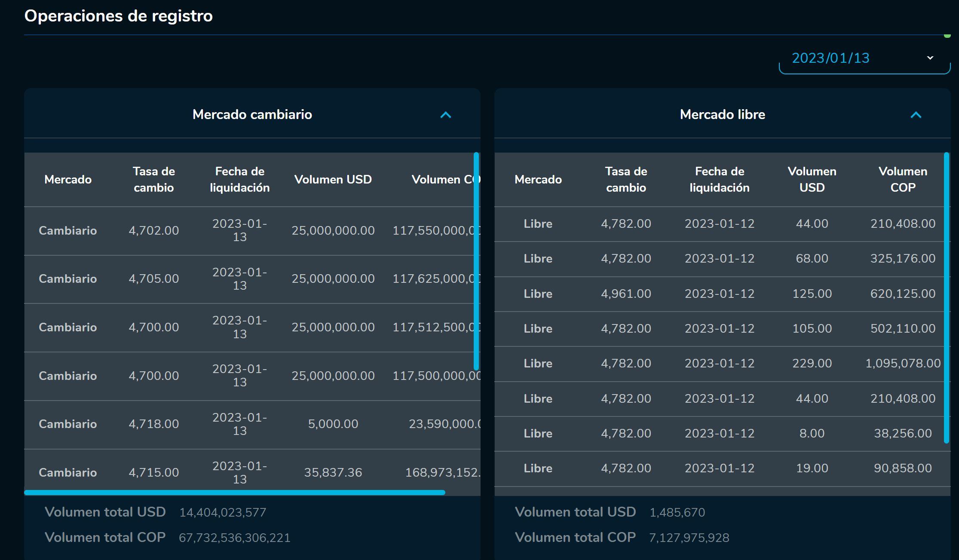Image resolution: width=959 pixels, height=560 pixels.
Task: Select the Mercado libre panel header
Action: click(722, 115)
